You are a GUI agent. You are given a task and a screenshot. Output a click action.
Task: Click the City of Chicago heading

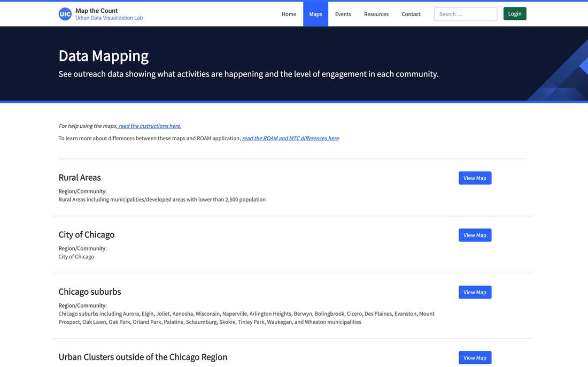click(x=86, y=235)
